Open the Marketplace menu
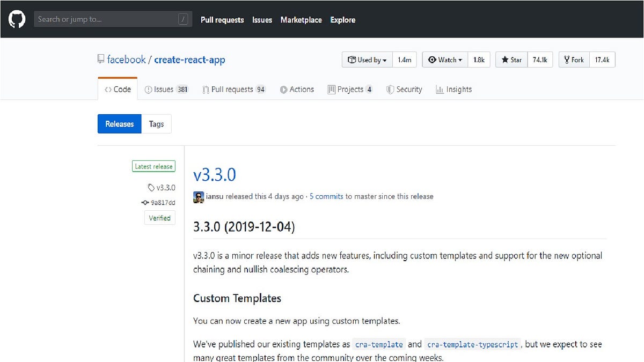This screenshot has height=362, width=644. (301, 19)
